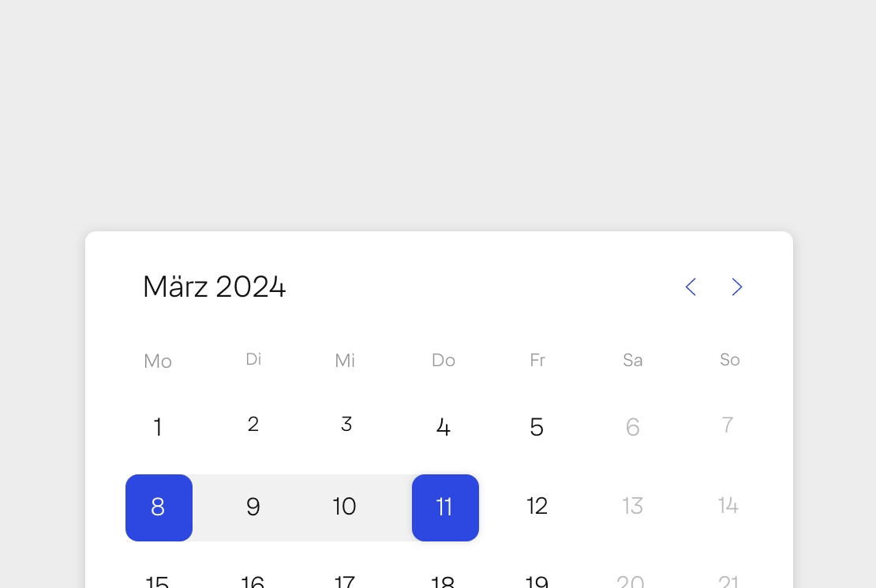Click the selected range start date 8
This screenshot has height=588, width=876.
click(x=159, y=507)
